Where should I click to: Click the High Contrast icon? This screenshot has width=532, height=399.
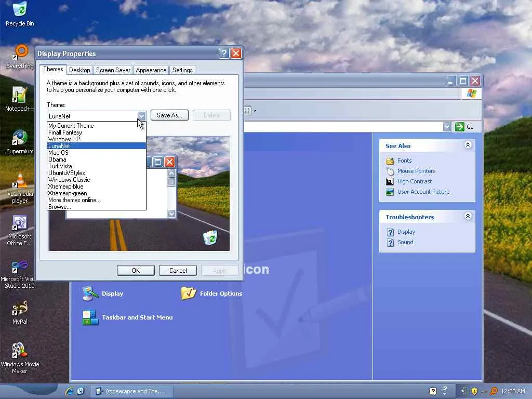(390, 181)
